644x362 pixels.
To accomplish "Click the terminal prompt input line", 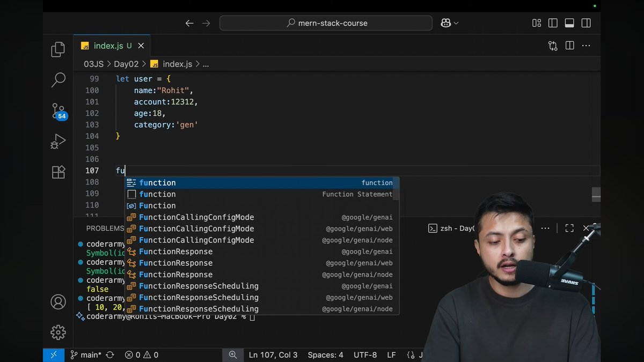I will (x=170, y=316).
